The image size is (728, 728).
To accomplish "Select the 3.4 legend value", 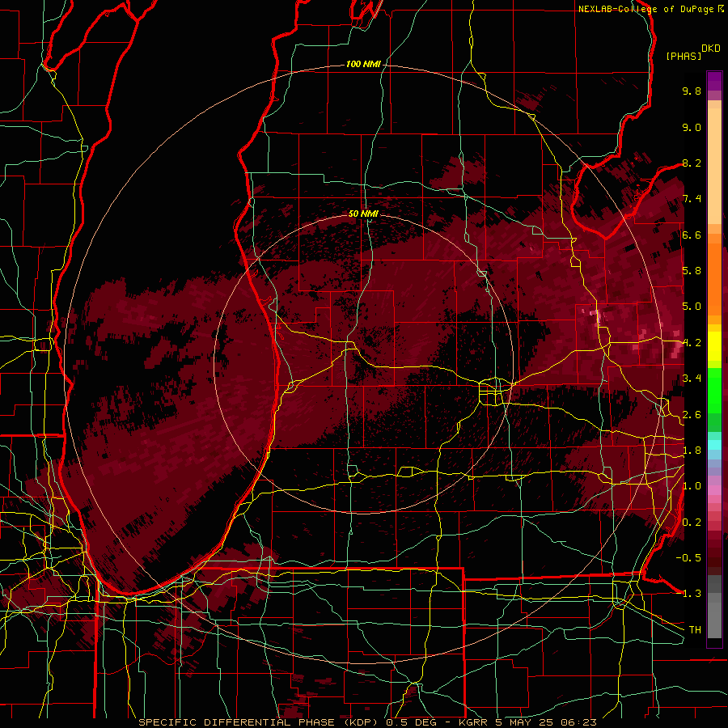I will (692, 379).
